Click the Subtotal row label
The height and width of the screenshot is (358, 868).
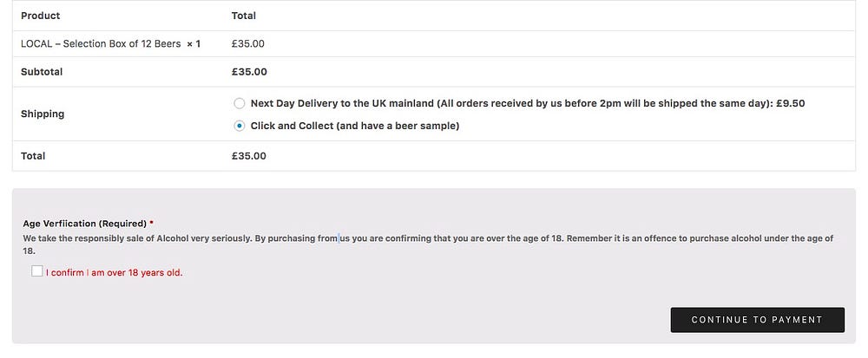click(42, 72)
